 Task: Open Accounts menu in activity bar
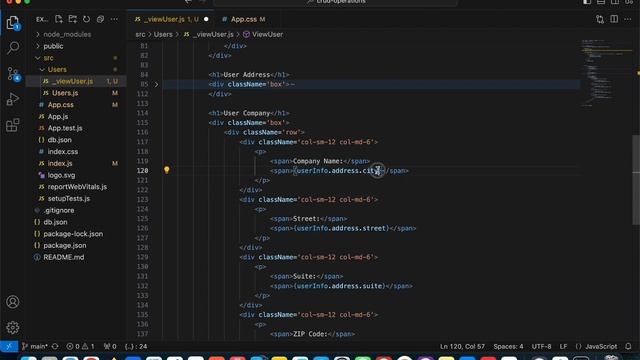pyautogui.click(x=13, y=302)
